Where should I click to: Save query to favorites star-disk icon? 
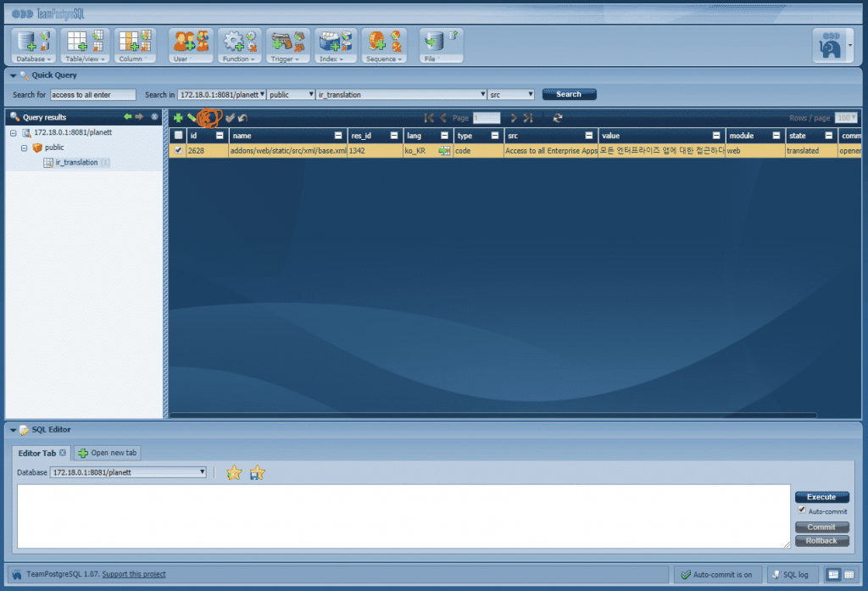tap(258, 472)
